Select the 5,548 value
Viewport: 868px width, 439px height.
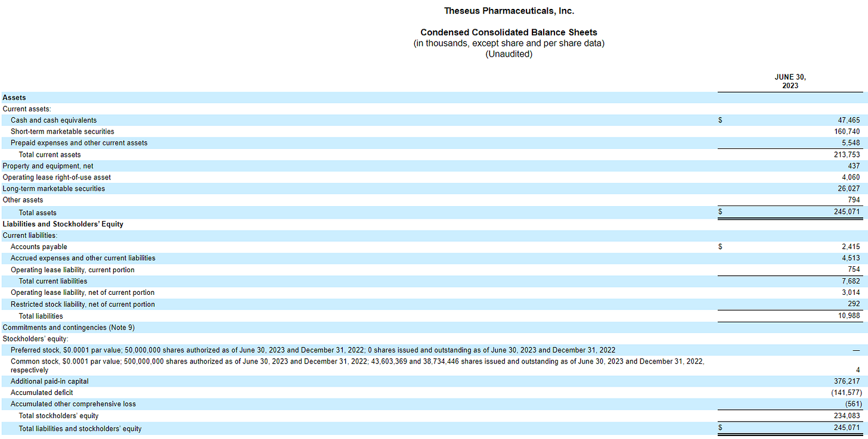(x=851, y=143)
